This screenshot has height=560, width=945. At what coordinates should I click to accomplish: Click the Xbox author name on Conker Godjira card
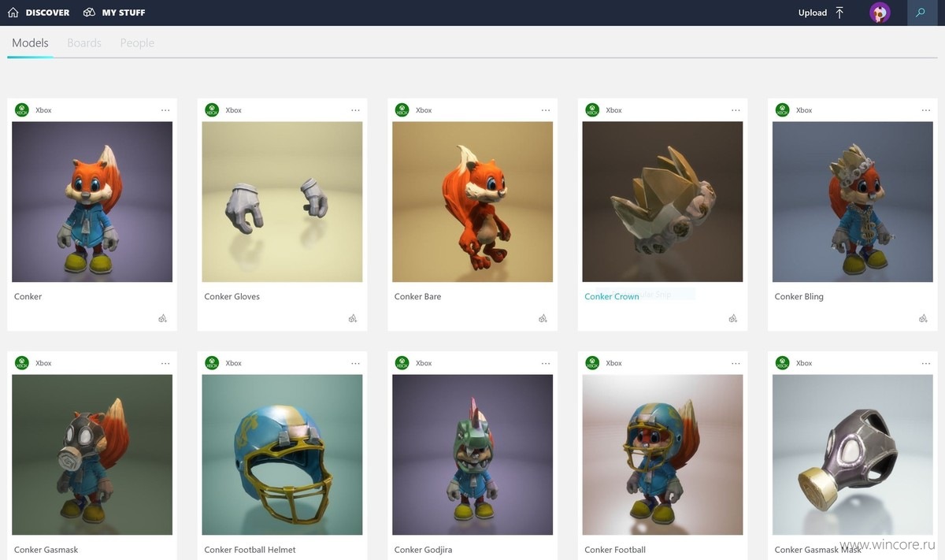point(424,363)
